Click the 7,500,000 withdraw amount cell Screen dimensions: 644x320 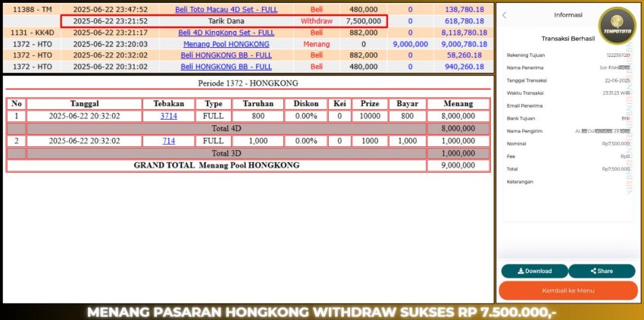click(364, 21)
